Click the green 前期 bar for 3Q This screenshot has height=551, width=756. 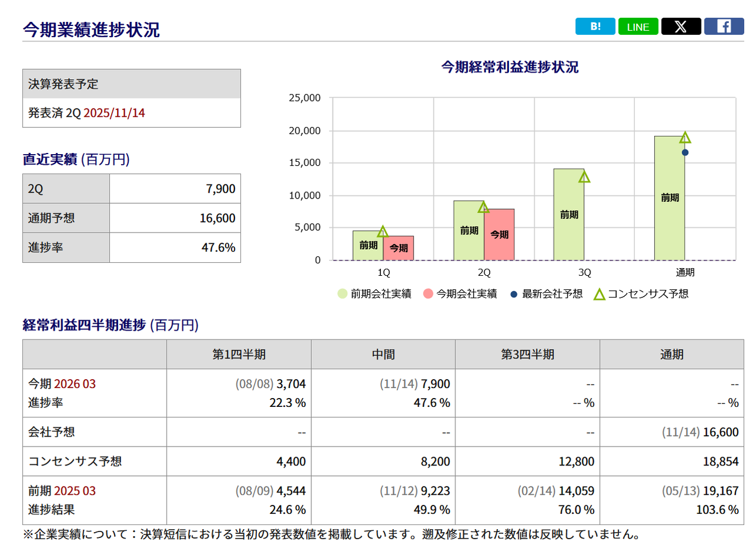click(569, 215)
